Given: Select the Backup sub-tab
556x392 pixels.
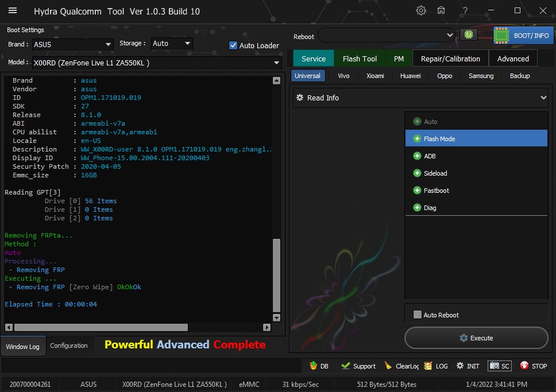Looking at the screenshot, I should (x=519, y=76).
